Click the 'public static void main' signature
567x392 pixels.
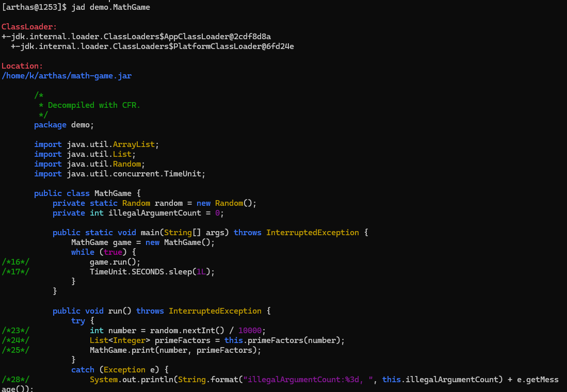210,233
